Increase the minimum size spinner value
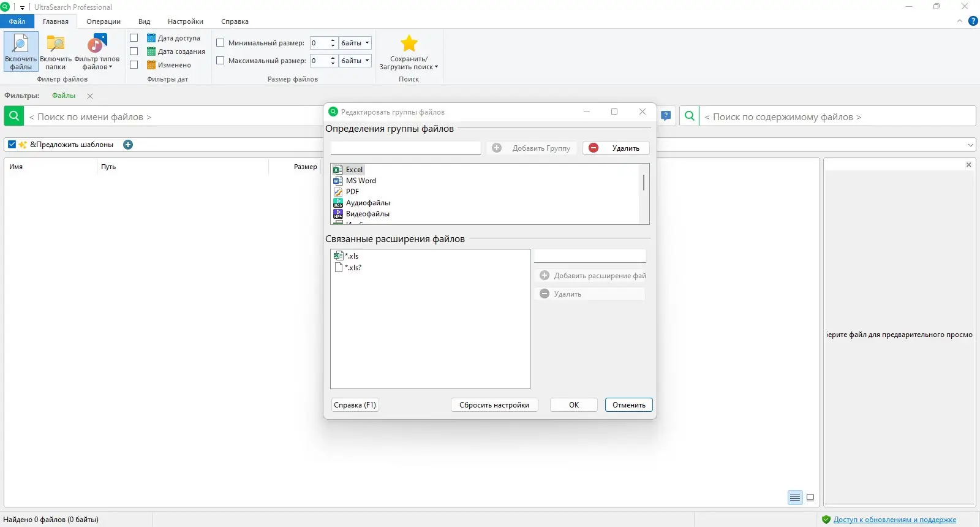 [333, 40]
